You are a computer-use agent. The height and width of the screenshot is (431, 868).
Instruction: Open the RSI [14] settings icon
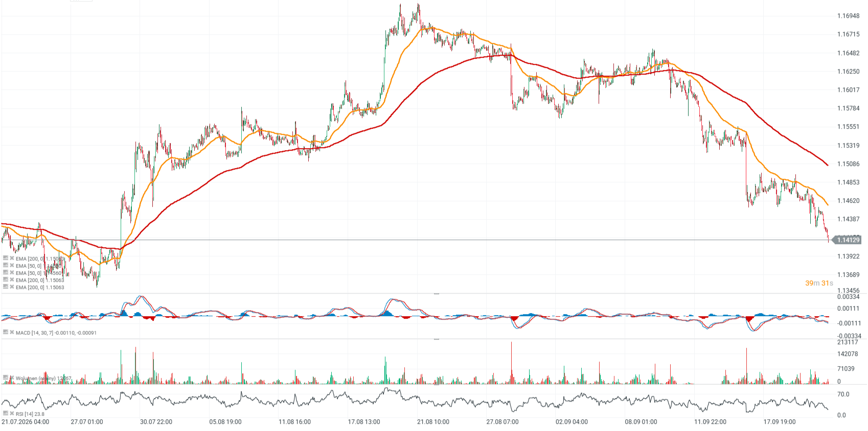(x=5, y=413)
